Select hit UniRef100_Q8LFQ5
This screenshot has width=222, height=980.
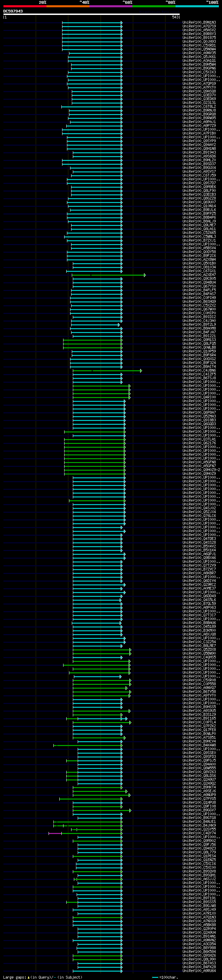pyautogui.click(x=199, y=343)
